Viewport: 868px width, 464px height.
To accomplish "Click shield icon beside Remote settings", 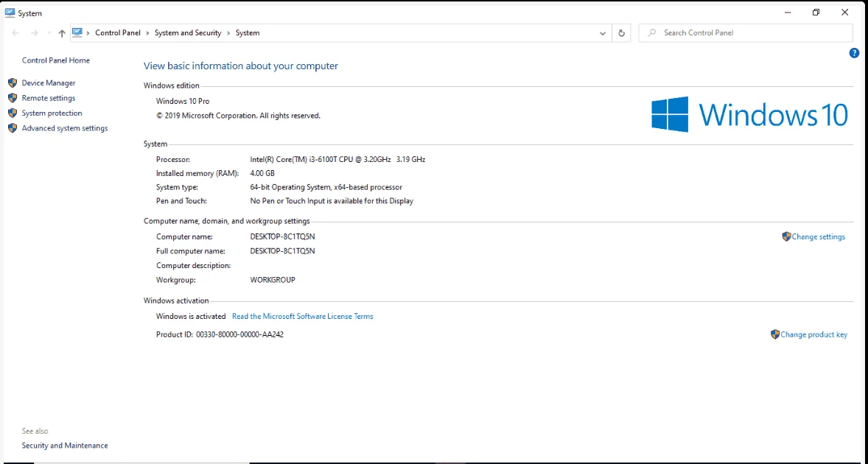I will click(13, 98).
